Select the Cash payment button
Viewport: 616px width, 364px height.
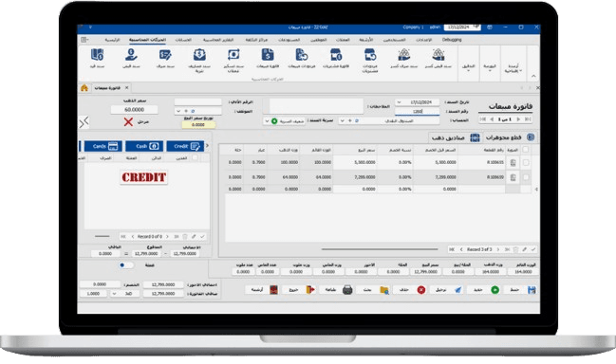[144, 146]
